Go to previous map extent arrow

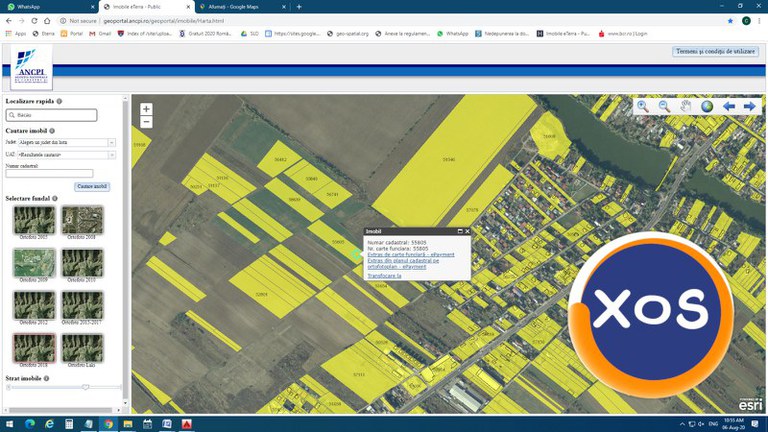pyautogui.click(x=729, y=106)
